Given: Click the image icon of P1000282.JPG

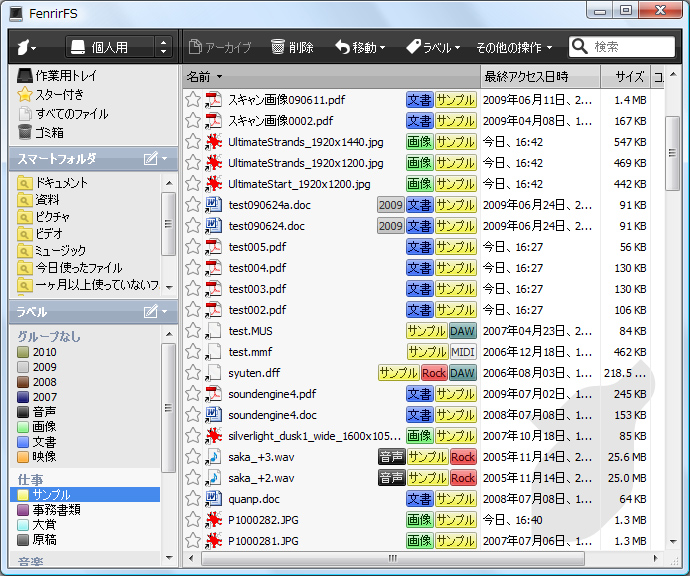Looking at the screenshot, I should coord(213,520).
